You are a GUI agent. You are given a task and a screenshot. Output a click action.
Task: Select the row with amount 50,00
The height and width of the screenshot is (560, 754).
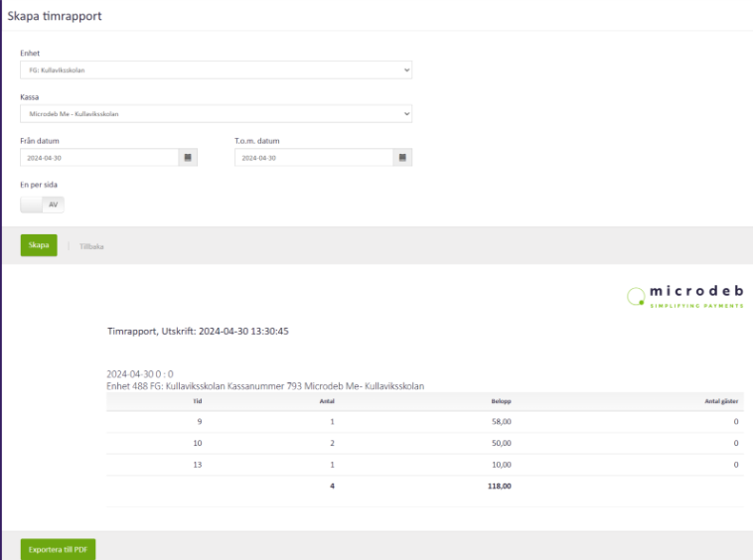click(x=424, y=443)
